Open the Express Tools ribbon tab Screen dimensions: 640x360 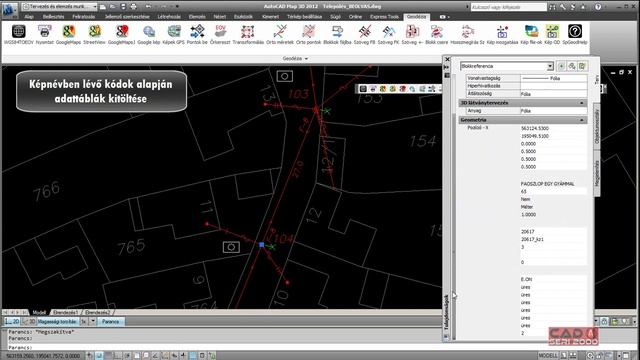pyautogui.click(x=384, y=17)
